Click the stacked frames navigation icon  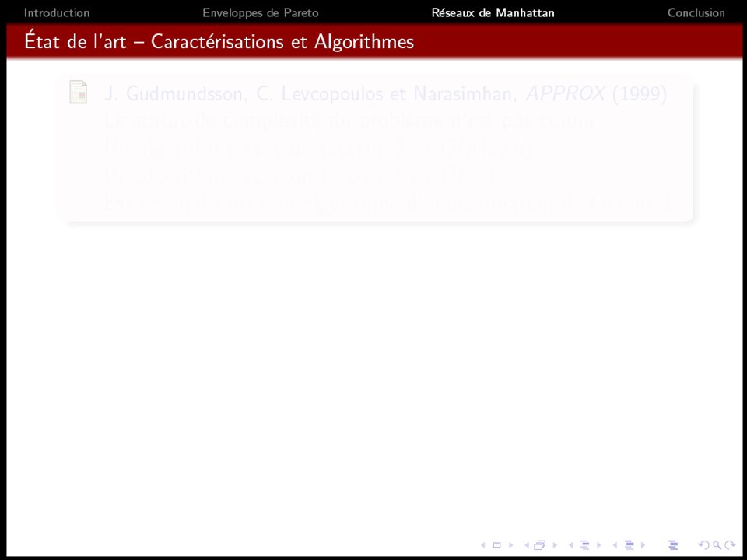[x=540, y=545]
